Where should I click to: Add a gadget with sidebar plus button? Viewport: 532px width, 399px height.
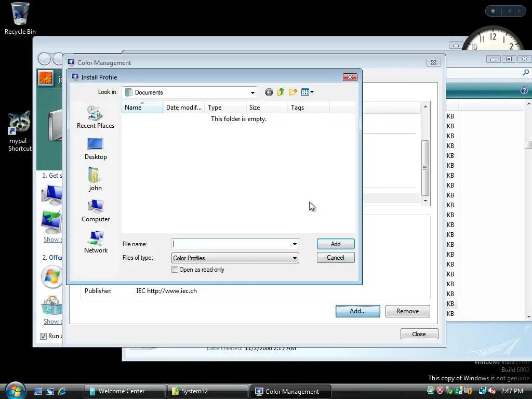[x=493, y=11]
